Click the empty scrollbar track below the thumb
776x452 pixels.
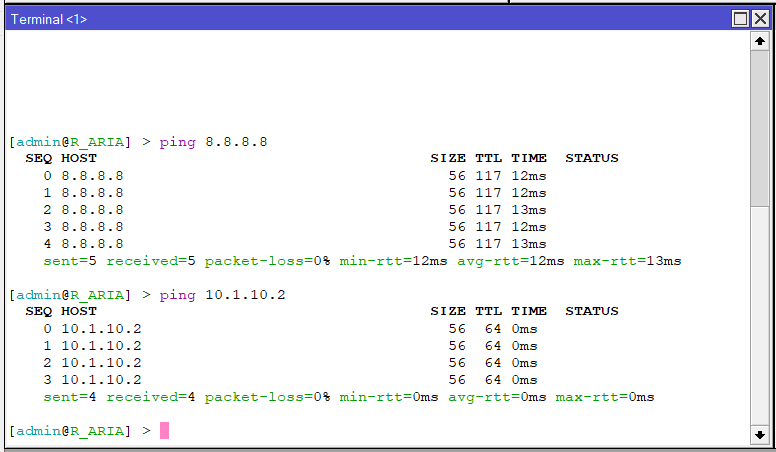click(x=760, y=320)
